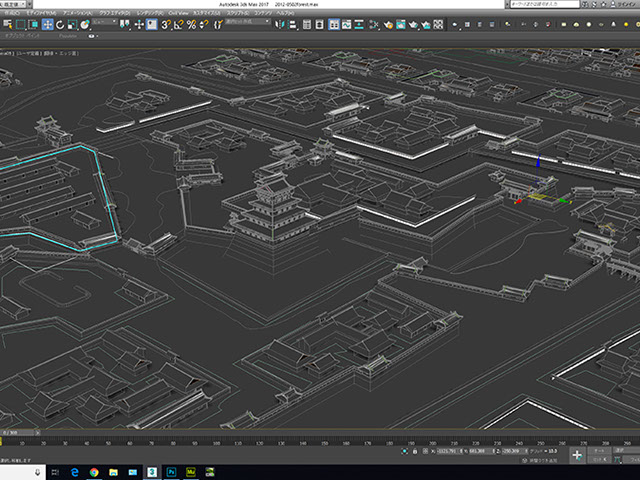Click the Set Key large plus button

tap(577, 455)
